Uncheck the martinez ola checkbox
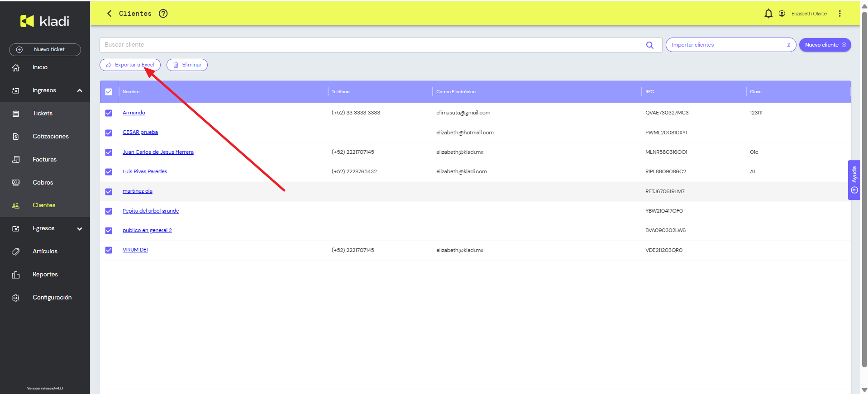The height and width of the screenshot is (394, 868). pos(109,191)
